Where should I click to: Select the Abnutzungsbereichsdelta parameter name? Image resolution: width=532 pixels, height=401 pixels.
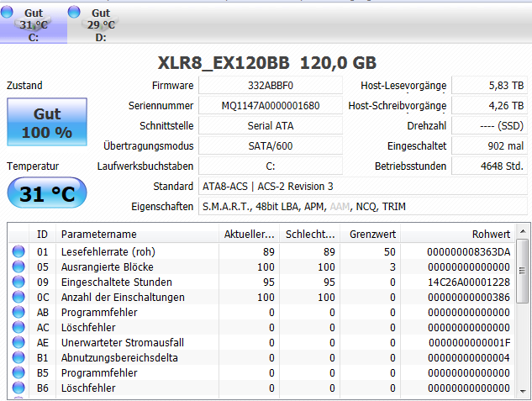119,358
